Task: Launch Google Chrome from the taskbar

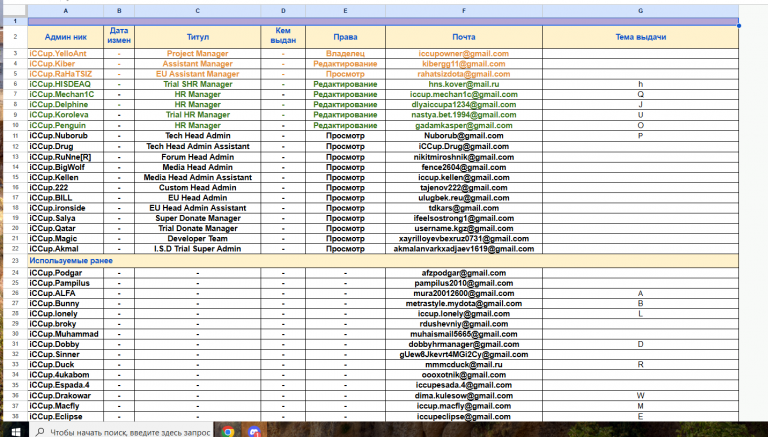Action: point(227,432)
